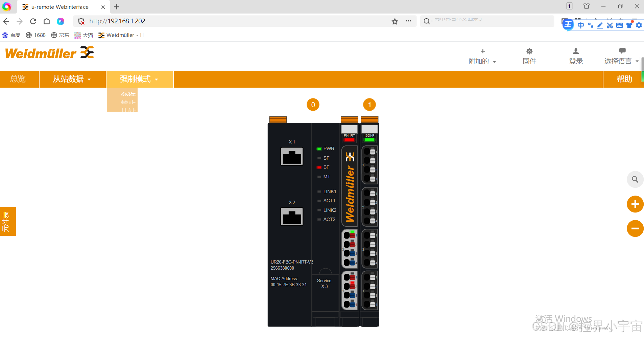
Task: Open the 元件表 side panel
Action: [8, 221]
